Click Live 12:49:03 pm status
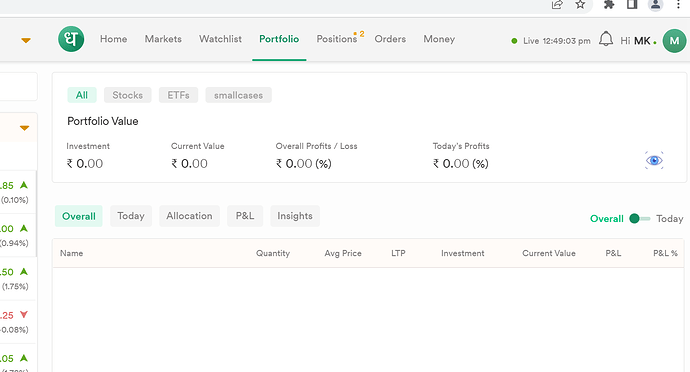This screenshot has width=690, height=372. pos(551,41)
